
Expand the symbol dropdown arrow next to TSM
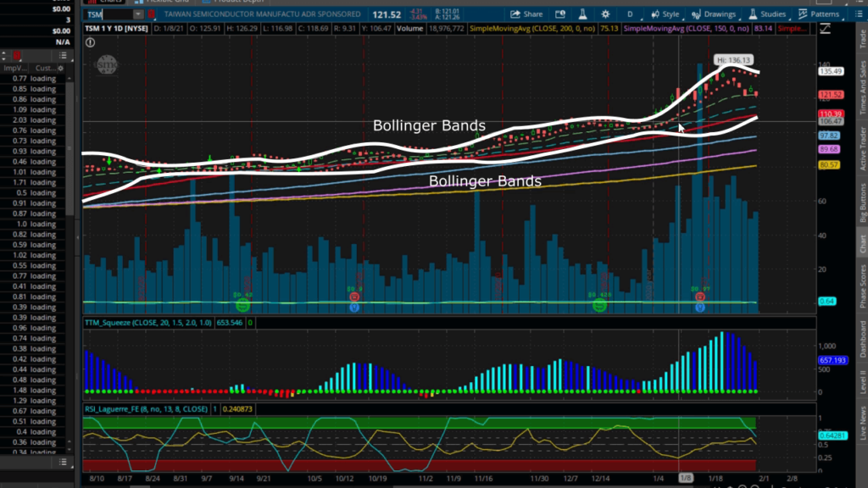point(138,14)
